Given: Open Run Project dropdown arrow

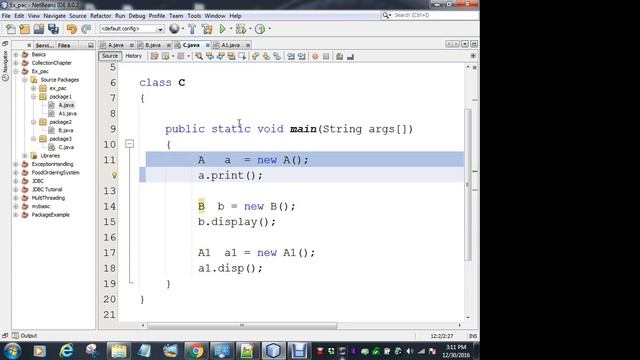Looking at the screenshot, I should 231,29.
